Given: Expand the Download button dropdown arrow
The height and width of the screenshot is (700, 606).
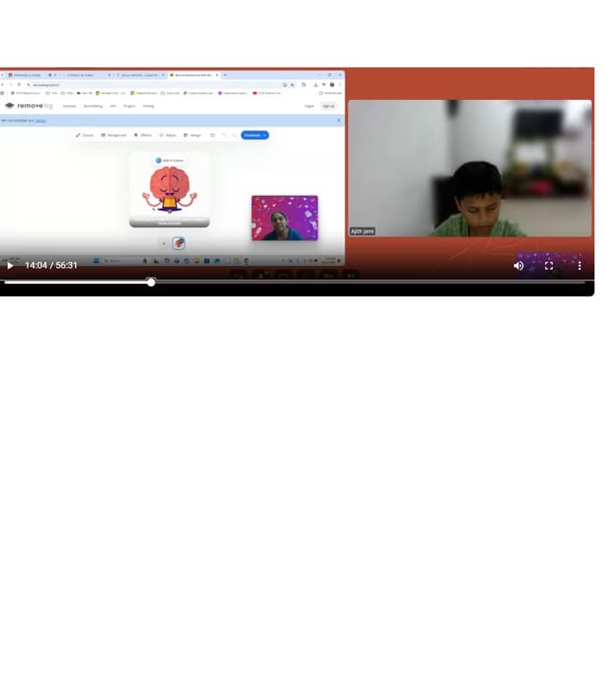Looking at the screenshot, I should click(265, 135).
